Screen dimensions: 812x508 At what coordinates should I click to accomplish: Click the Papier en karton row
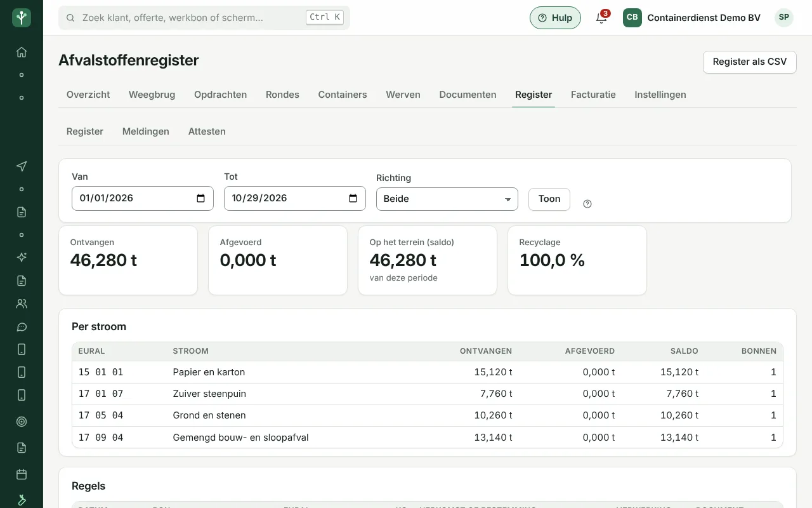point(428,372)
